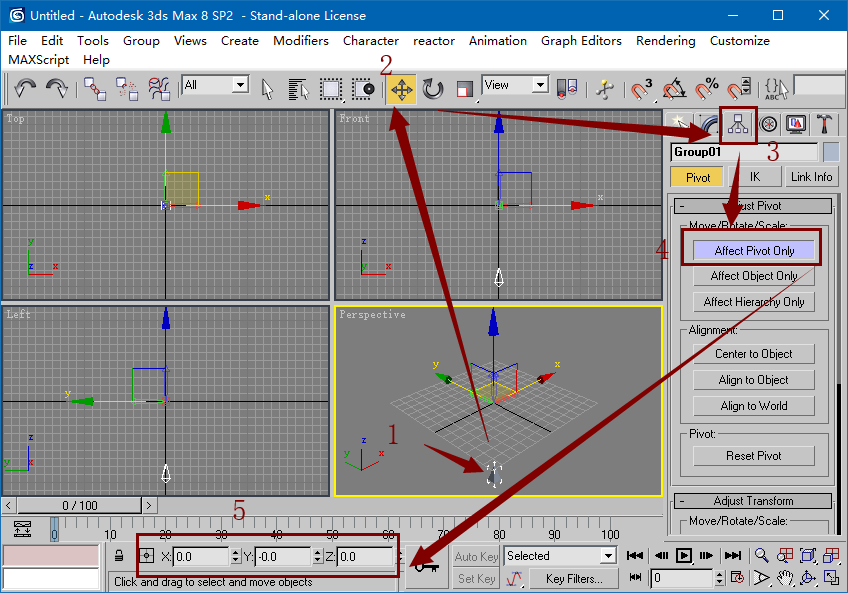Click Edit Named Selection Sets icon
This screenshot has height=593, width=848.
click(776, 89)
